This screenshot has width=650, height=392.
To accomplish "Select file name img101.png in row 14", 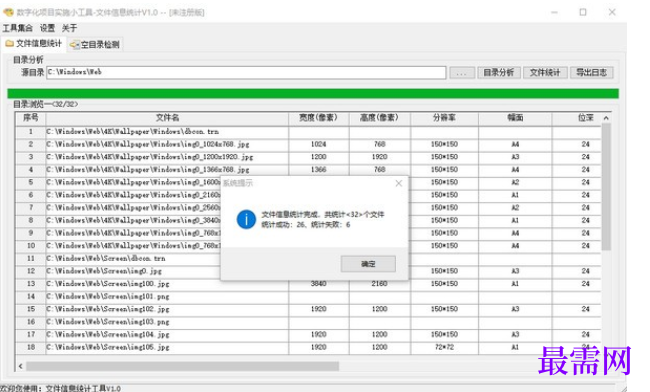I will pyautogui.click(x=108, y=296).
